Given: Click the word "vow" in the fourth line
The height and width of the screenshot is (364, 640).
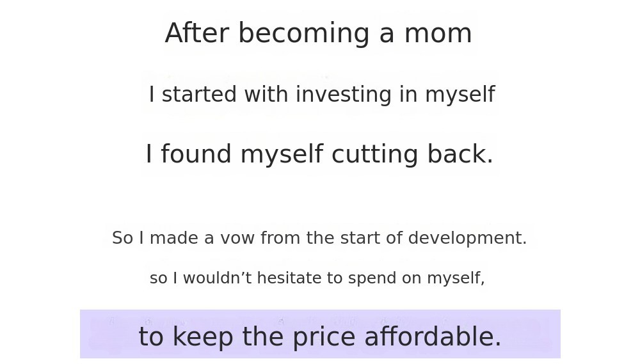Looking at the screenshot, I should [x=237, y=238].
